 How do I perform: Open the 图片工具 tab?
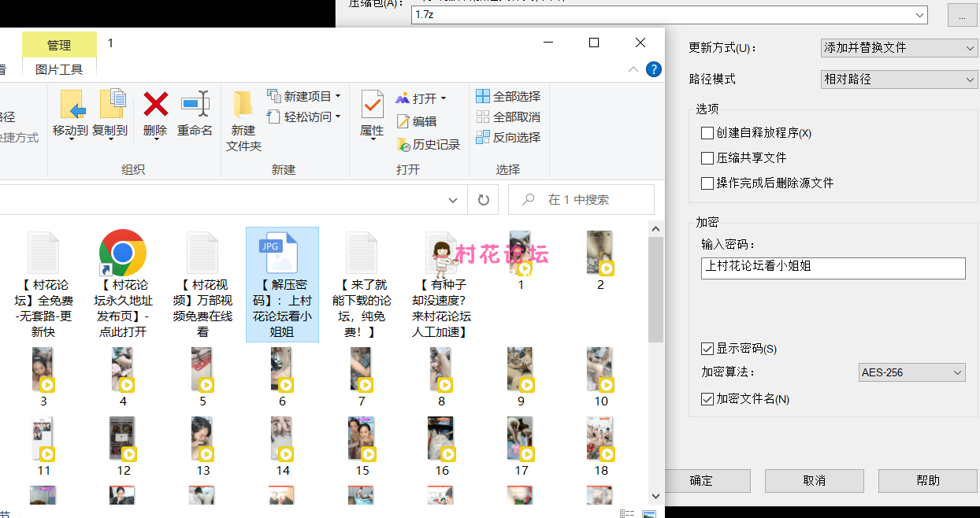pos(59,69)
